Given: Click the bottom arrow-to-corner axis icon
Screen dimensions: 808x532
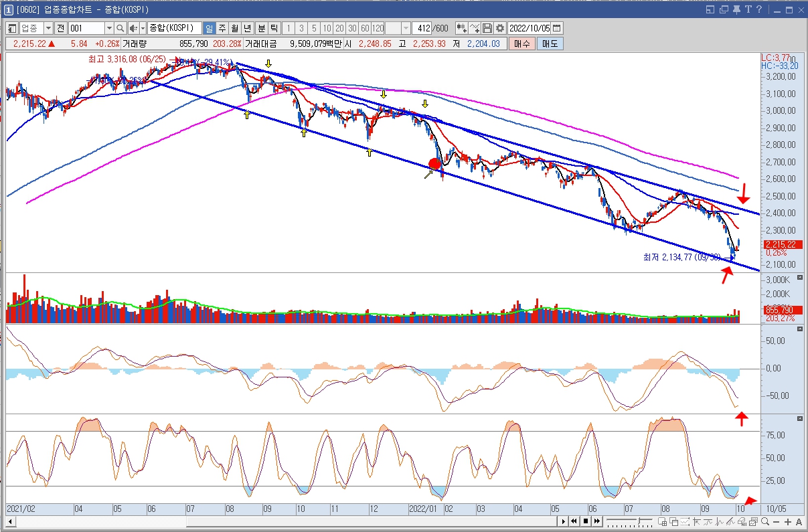Looking at the screenshot, I should click(697, 522).
